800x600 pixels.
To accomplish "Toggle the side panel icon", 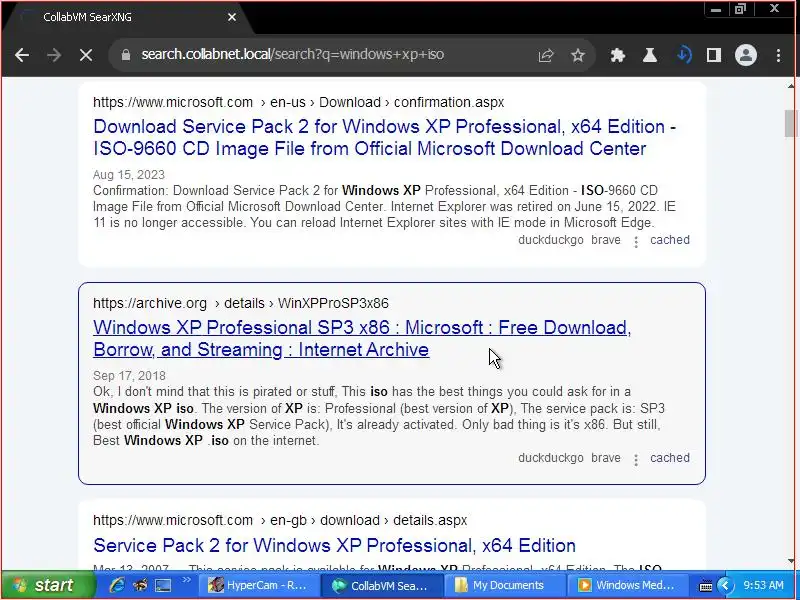I will tap(714, 55).
